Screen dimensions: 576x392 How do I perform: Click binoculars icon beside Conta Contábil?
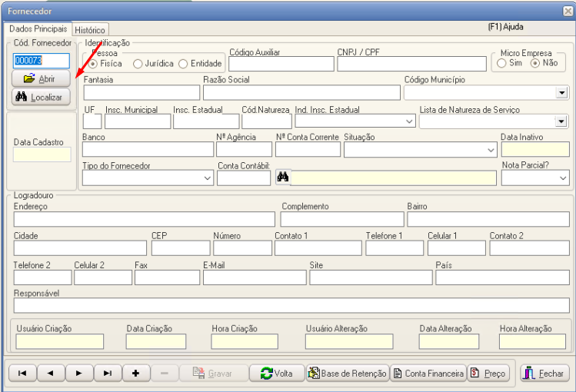click(x=282, y=178)
